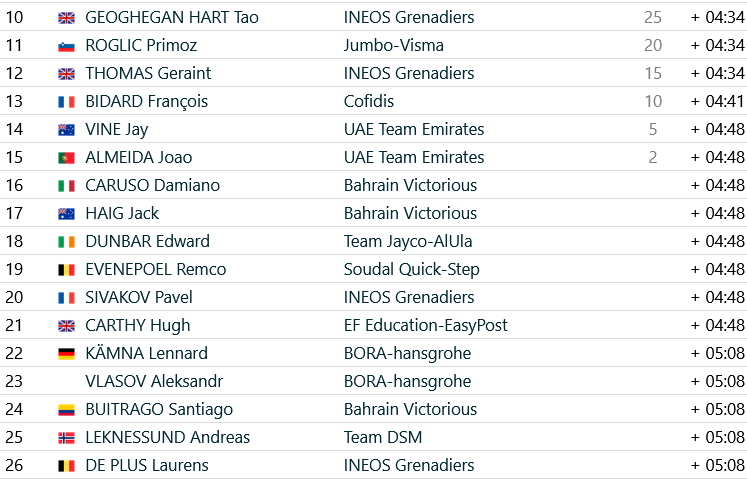Open THOMAS Geraint rider link
This screenshot has height=479, width=747.
pyautogui.click(x=148, y=73)
